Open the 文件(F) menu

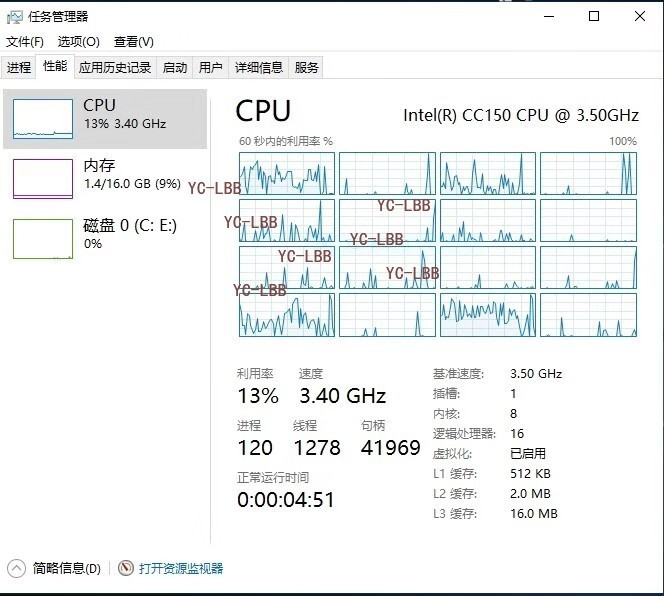coord(25,42)
